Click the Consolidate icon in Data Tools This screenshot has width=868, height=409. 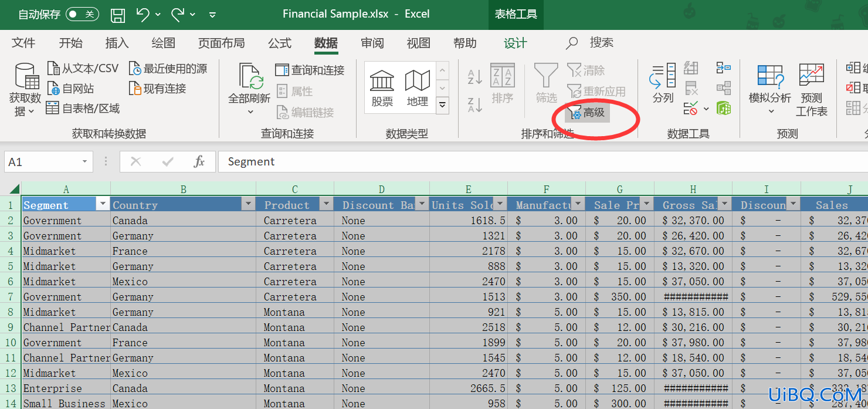(724, 68)
